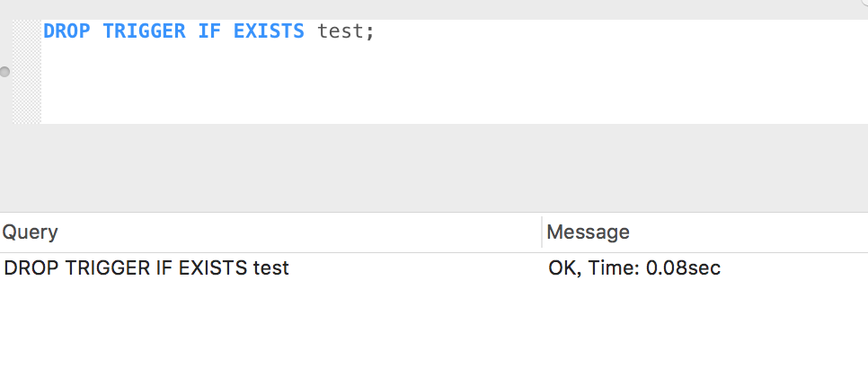Click the DROP keyword in the SQL editor
Image resolution: width=868 pixels, height=377 pixels.
point(67,31)
